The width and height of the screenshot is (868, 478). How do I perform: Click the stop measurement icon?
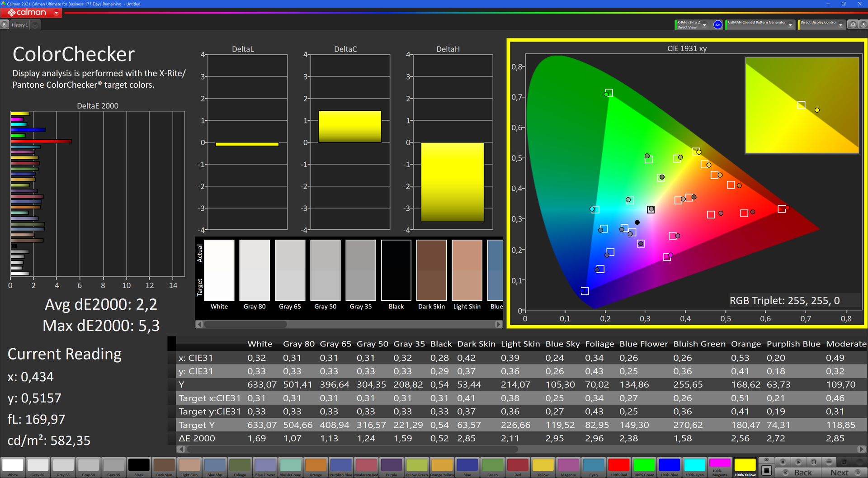coord(783,462)
